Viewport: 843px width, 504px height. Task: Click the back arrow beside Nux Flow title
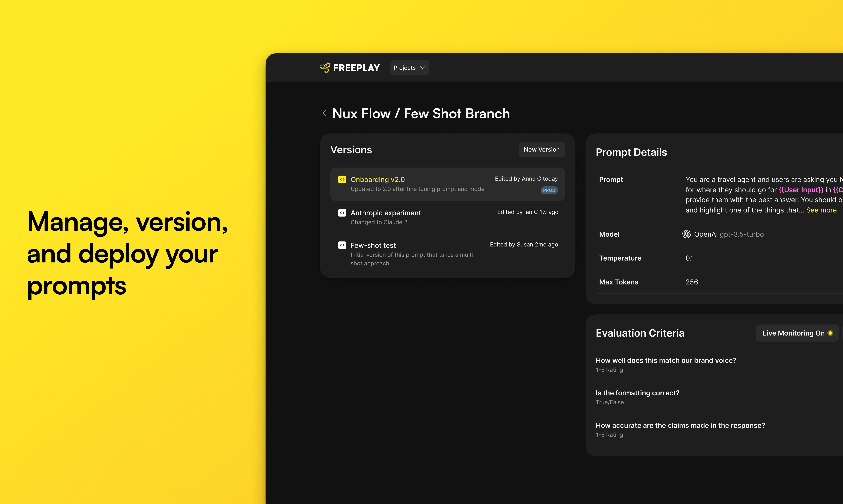(324, 113)
